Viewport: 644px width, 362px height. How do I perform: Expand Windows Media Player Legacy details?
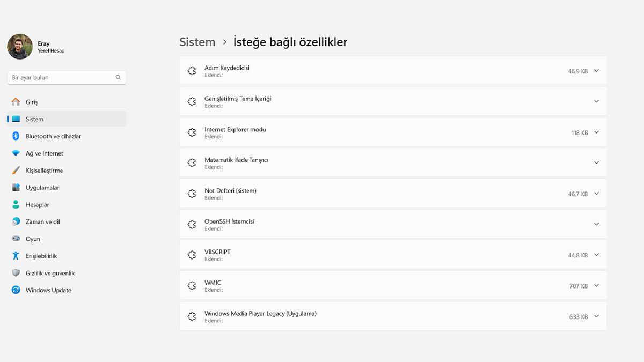click(596, 316)
